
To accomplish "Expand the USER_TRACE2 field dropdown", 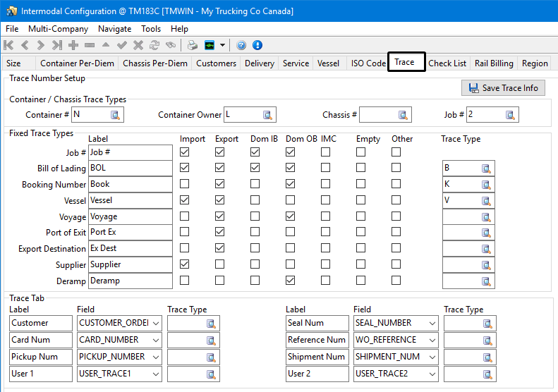I will (432, 374).
